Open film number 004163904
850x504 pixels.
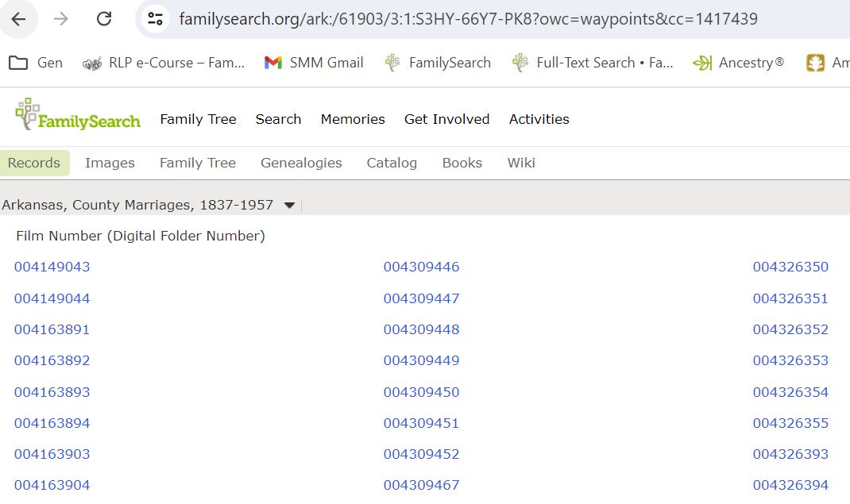pyautogui.click(x=52, y=485)
